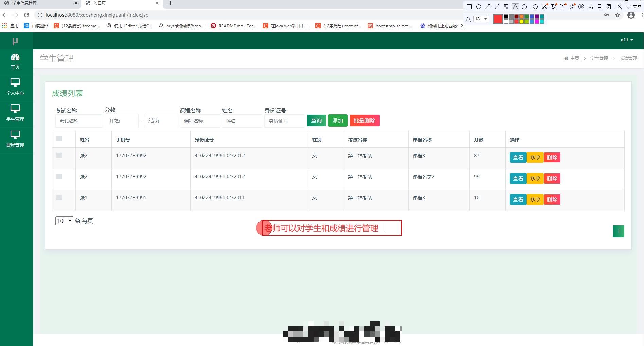The width and height of the screenshot is (644, 346).
Task: Click the 开始 score range input
Action: click(122, 121)
